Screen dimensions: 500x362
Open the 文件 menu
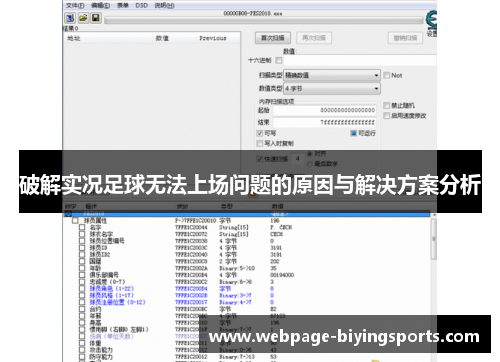pyautogui.click(x=75, y=5)
